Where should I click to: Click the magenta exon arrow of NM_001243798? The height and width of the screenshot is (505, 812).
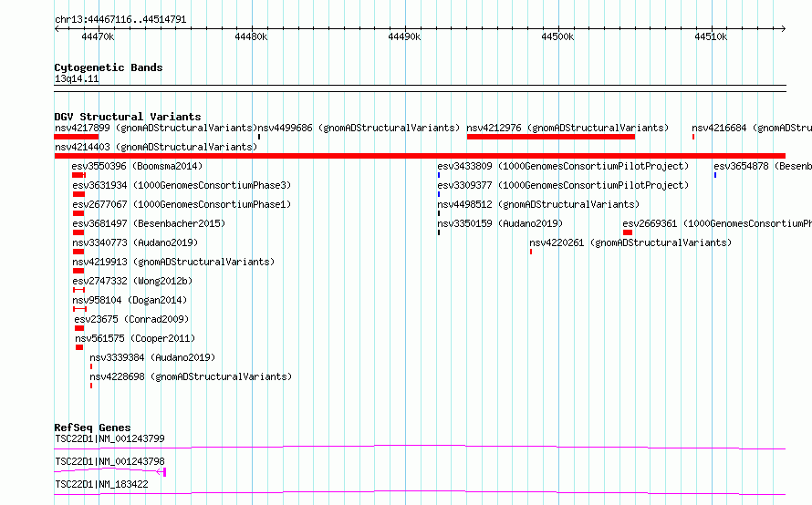tap(161, 472)
